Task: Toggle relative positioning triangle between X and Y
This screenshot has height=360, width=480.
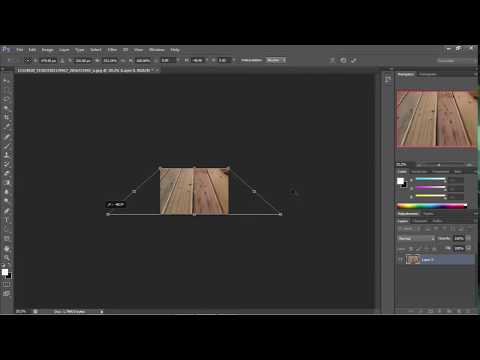Action: tap(62, 60)
